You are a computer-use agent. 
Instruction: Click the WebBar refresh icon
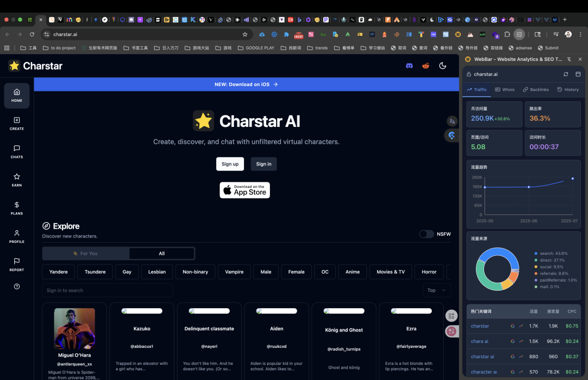point(566,74)
